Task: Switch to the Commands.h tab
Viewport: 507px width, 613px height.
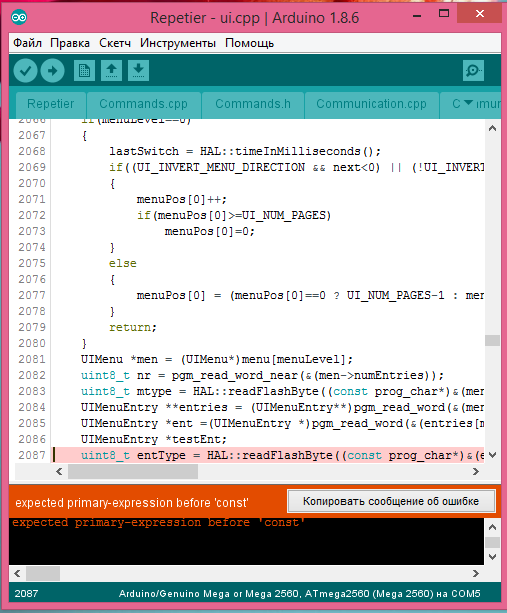Action: [x=253, y=104]
